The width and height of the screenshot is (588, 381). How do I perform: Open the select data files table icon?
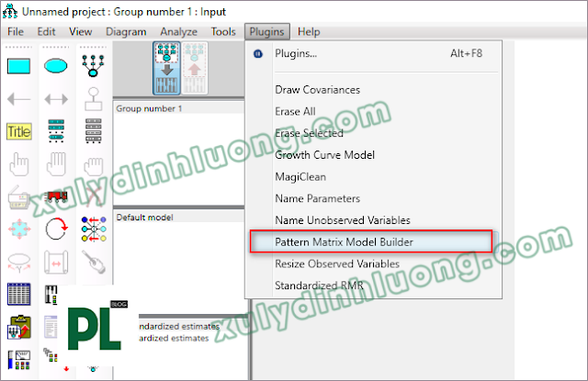[18, 294]
